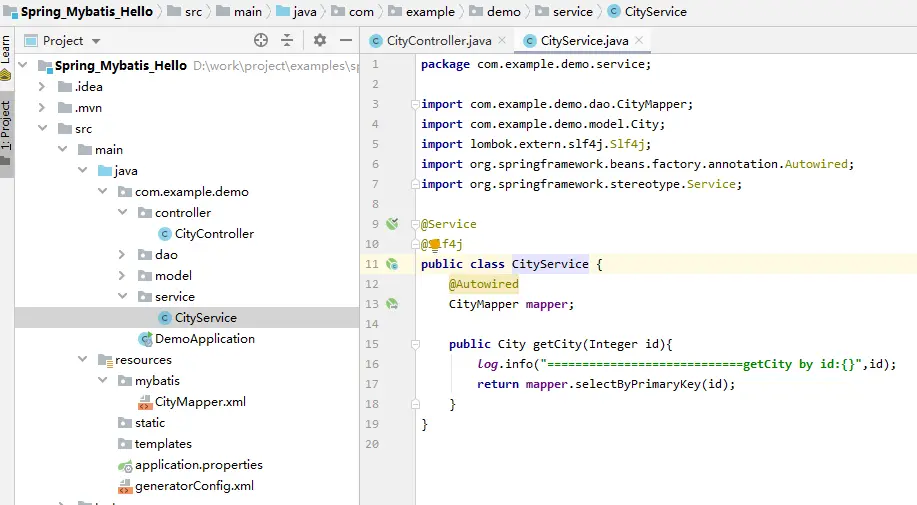The width and height of the screenshot is (917, 505).
Task: Select DemoApplication in the project tree
Action: pyautogui.click(x=196, y=339)
